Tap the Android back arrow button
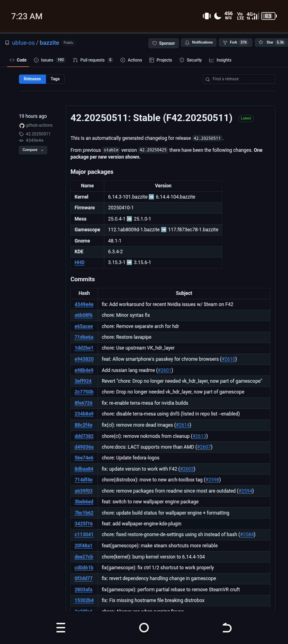Viewport: 288px width, 644px height. [x=227, y=628]
